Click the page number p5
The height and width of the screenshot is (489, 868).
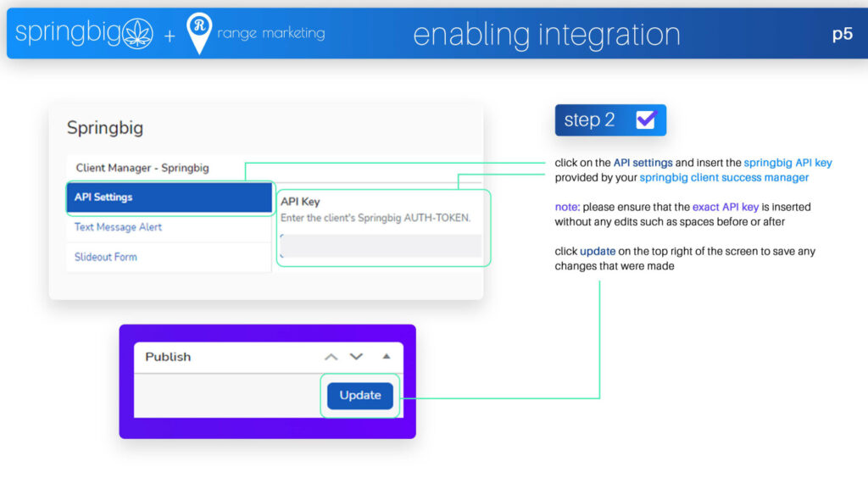pos(843,34)
